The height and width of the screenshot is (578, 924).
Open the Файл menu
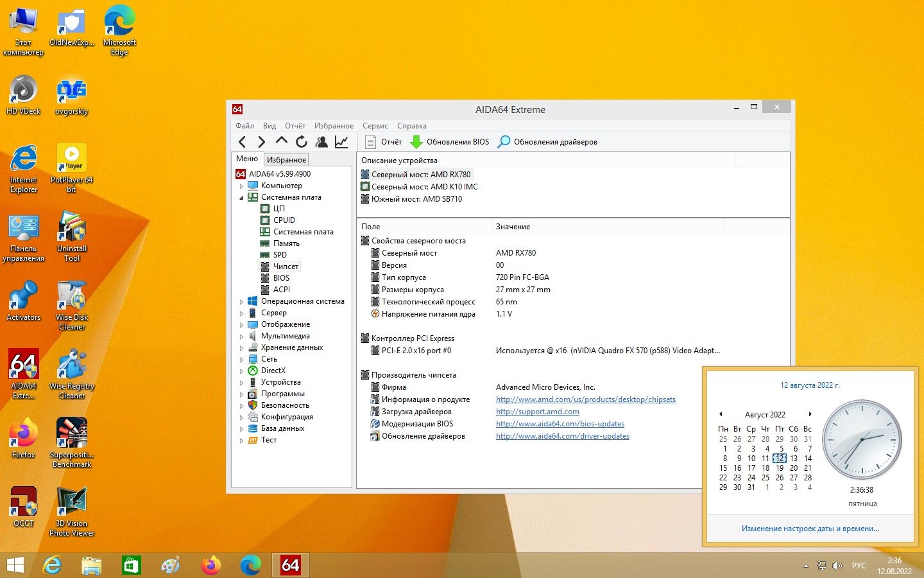coord(244,126)
